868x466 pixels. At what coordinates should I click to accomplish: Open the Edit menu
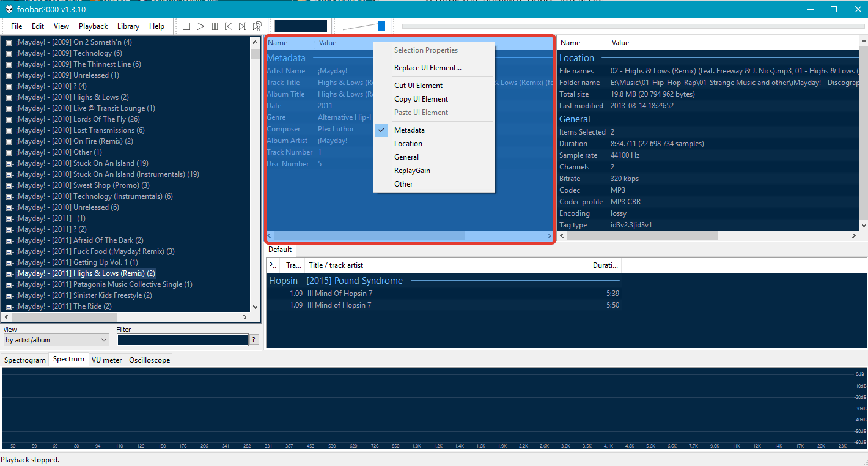point(38,26)
